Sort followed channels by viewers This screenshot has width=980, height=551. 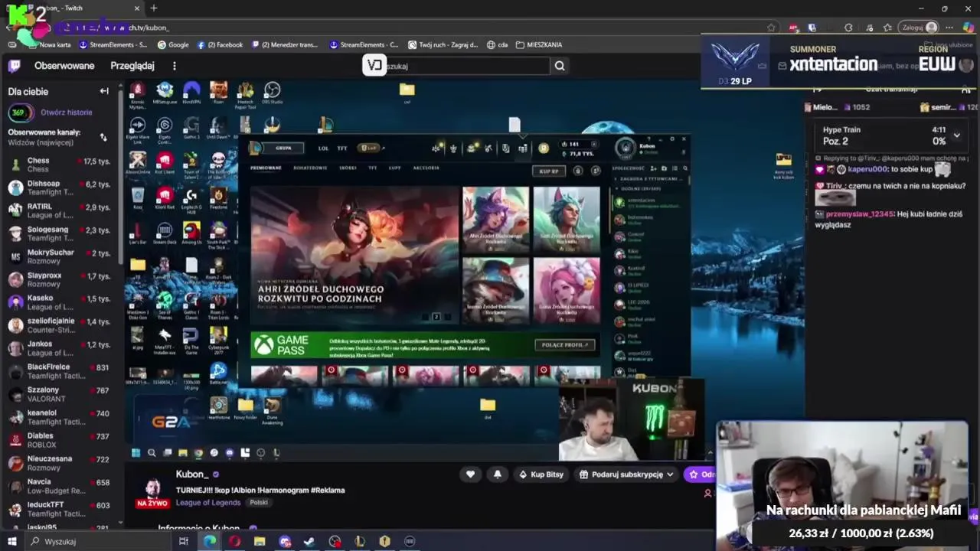coord(103,137)
